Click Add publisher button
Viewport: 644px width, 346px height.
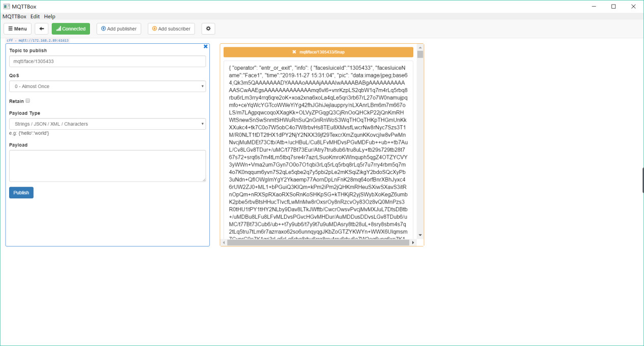point(119,29)
